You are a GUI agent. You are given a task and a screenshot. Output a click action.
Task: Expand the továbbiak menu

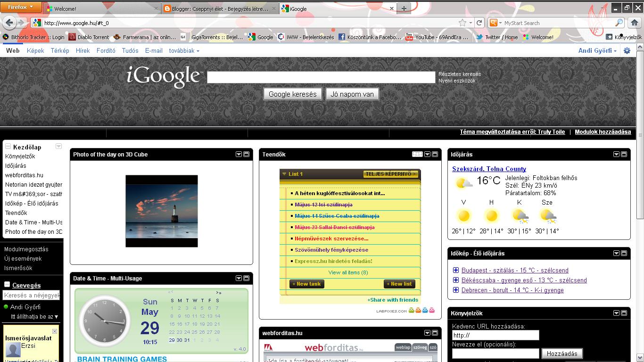click(x=184, y=50)
